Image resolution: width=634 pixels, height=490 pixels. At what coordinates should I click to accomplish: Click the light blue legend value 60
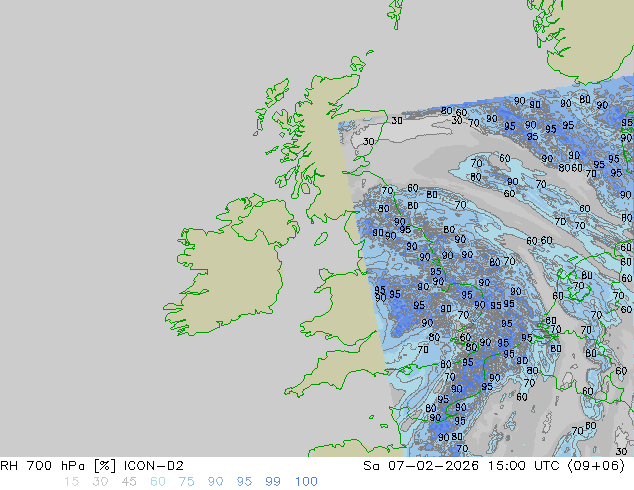tap(158, 482)
